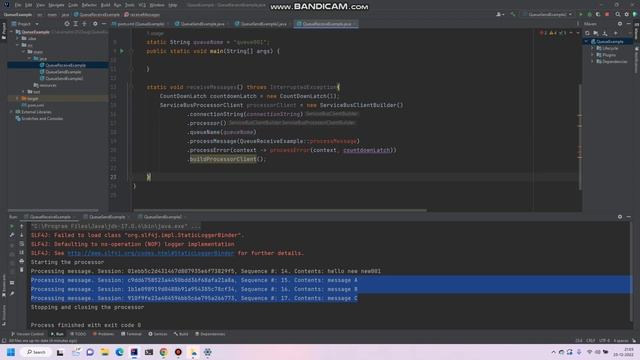Image resolution: width=640 pixels, height=360 pixels.
Task: Open Run panel settings gear
Action: [620, 217]
